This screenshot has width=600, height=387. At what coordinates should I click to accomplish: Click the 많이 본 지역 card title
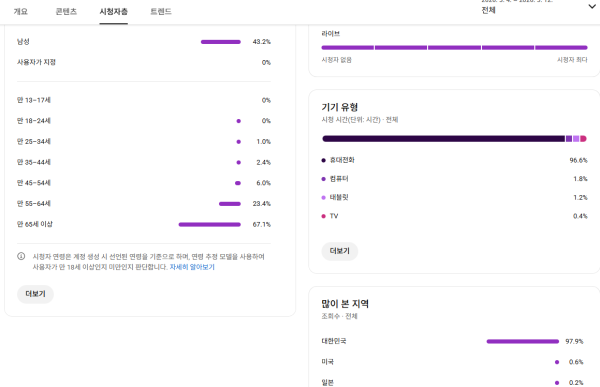pos(345,304)
